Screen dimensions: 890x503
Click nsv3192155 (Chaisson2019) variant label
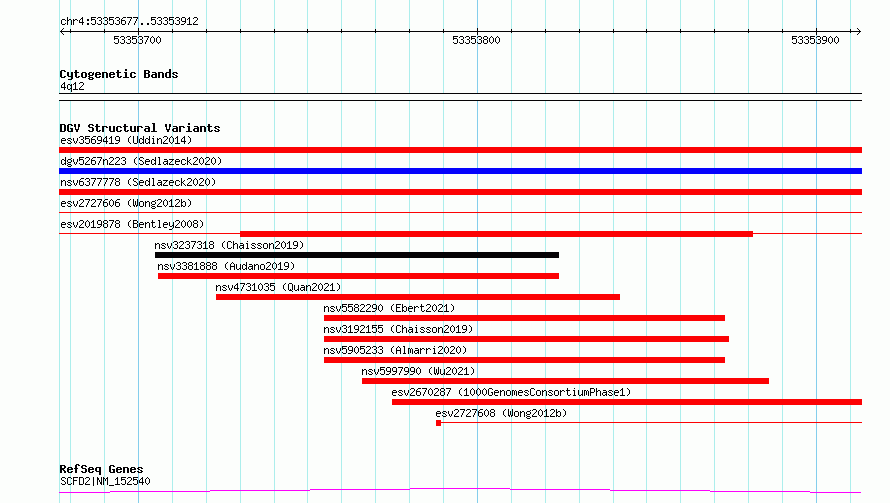coord(398,329)
